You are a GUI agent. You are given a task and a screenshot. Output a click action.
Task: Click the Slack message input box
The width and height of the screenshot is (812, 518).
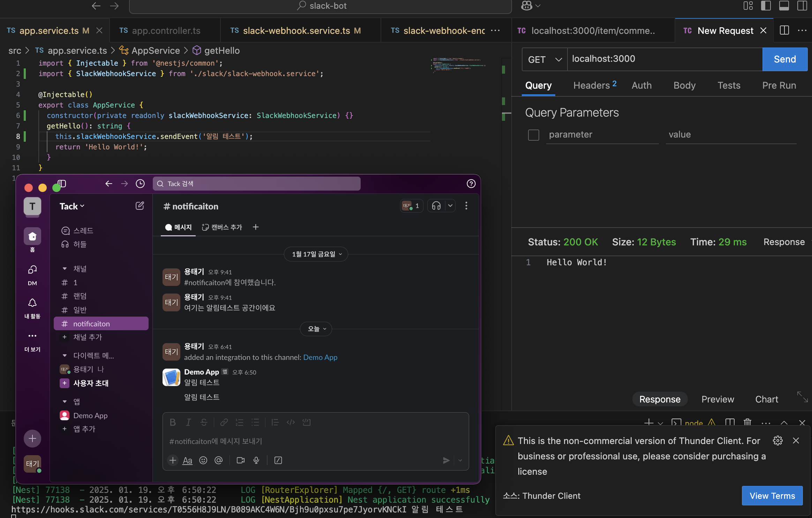tap(316, 441)
